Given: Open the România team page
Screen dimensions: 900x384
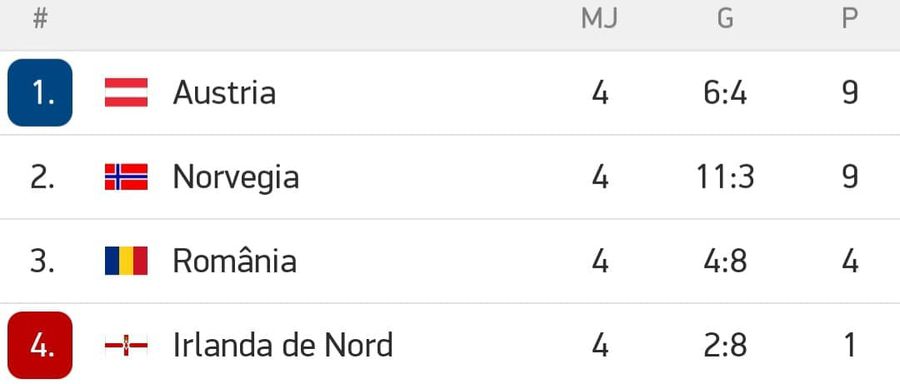Looking at the screenshot, I should [235, 261].
